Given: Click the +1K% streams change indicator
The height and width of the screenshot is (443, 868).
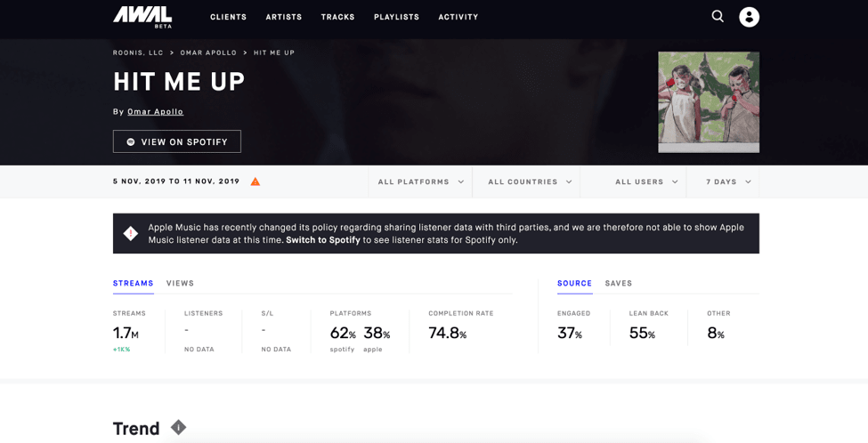Looking at the screenshot, I should tap(121, 350).
